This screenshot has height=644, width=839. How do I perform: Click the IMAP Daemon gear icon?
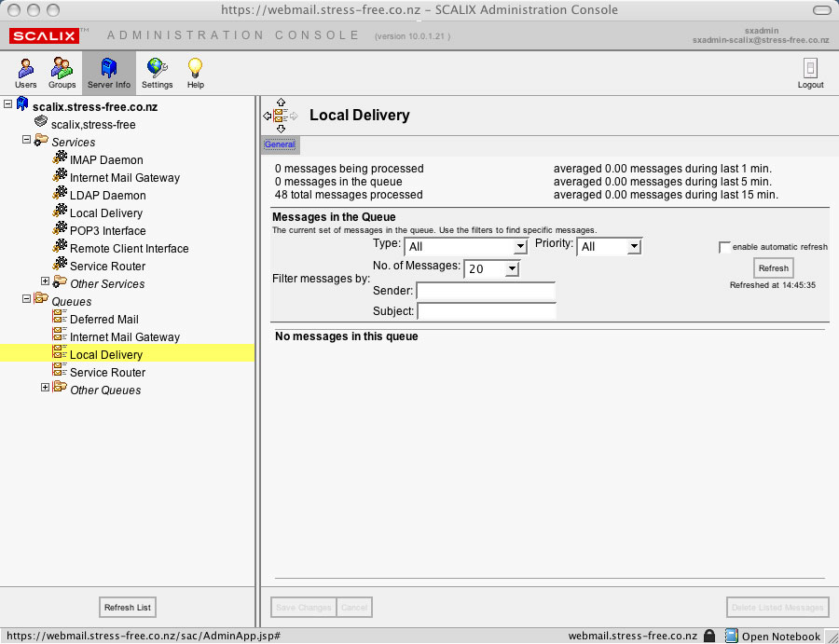[60, 158]
